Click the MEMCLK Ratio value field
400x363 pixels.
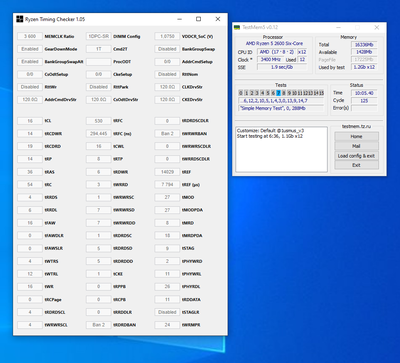(x=30, y=36)
